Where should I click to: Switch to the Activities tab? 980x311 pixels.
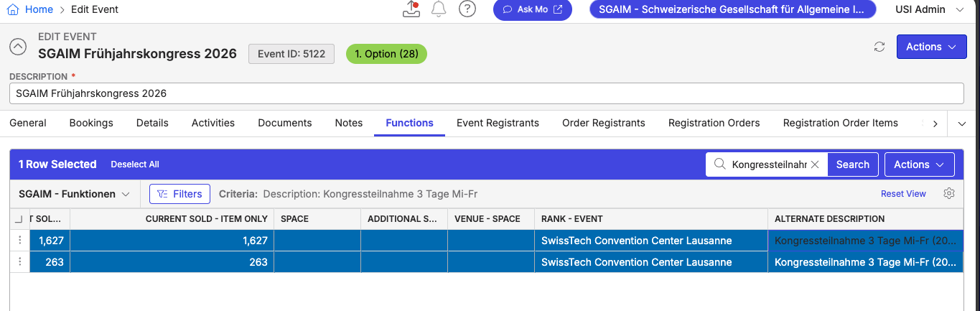213,123
